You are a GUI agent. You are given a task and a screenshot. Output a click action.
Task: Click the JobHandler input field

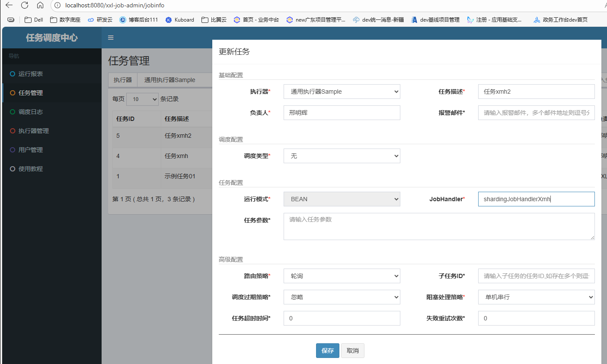(536, 199)
